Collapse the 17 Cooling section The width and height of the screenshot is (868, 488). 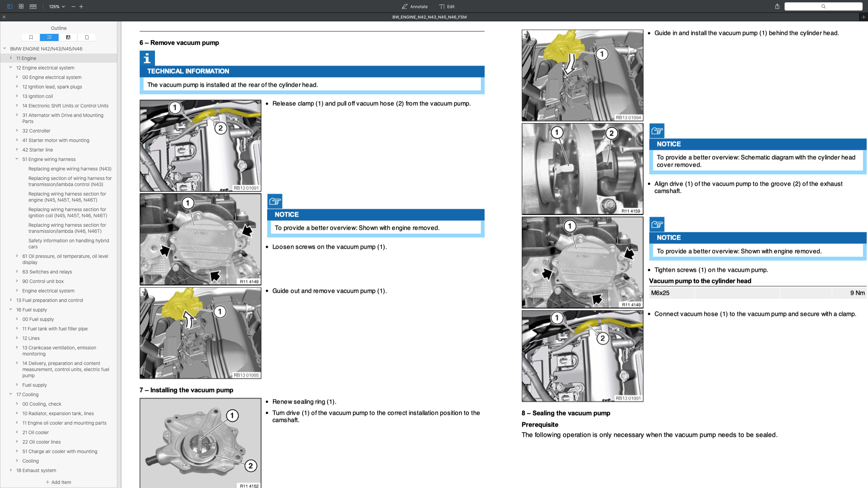11,394
